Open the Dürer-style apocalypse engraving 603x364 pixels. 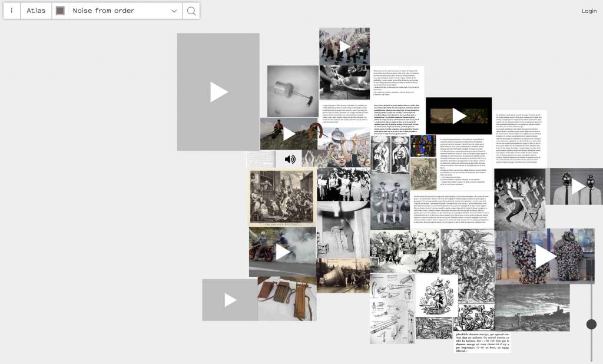[468, 266]
